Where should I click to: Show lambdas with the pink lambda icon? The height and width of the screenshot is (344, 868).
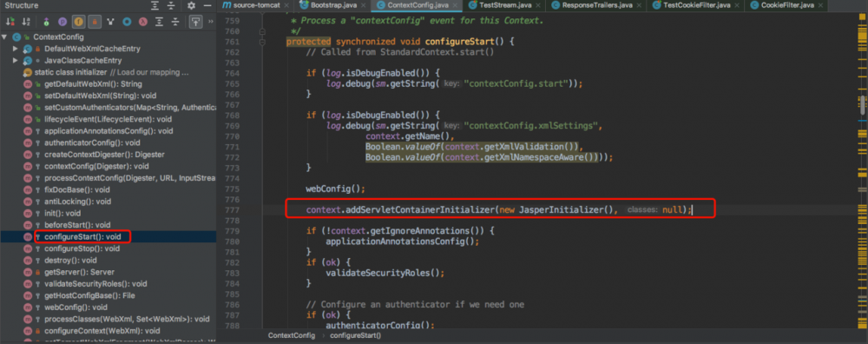[143, 23]
